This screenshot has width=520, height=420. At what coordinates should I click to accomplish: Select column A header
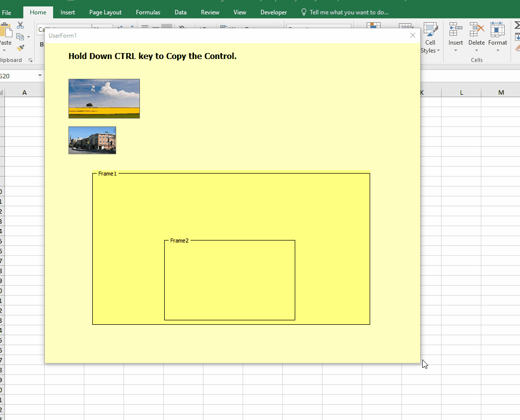point(24,93)
